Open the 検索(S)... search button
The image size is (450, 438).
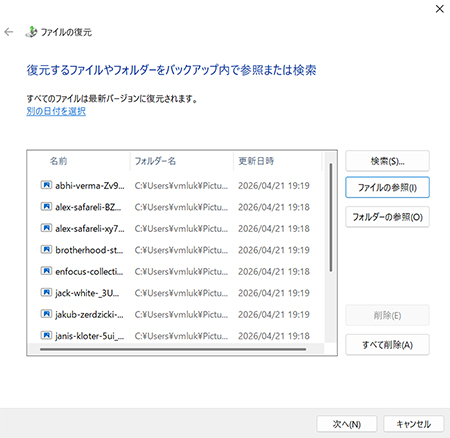[387, 161]
